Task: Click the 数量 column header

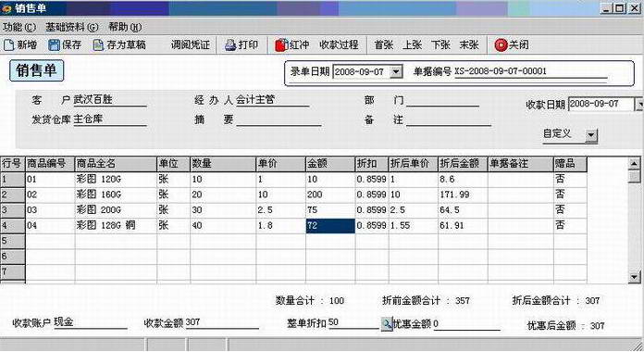Action: pos(223,164)
